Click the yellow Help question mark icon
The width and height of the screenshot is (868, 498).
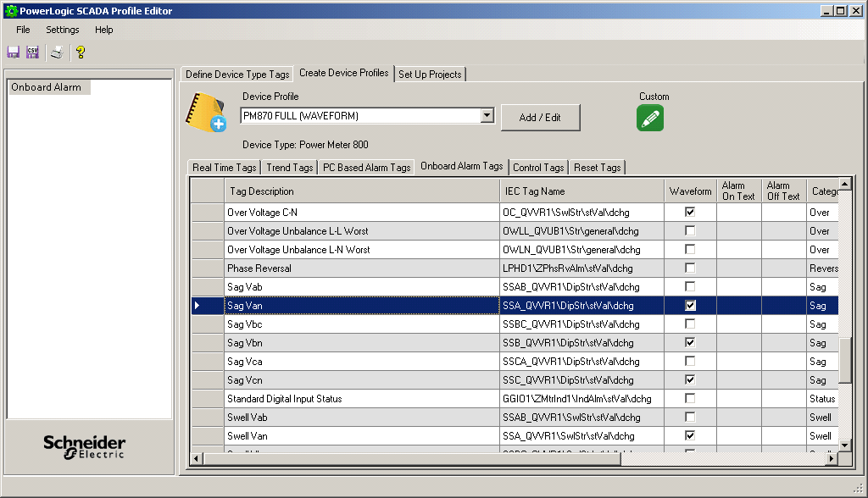[81, 52]
